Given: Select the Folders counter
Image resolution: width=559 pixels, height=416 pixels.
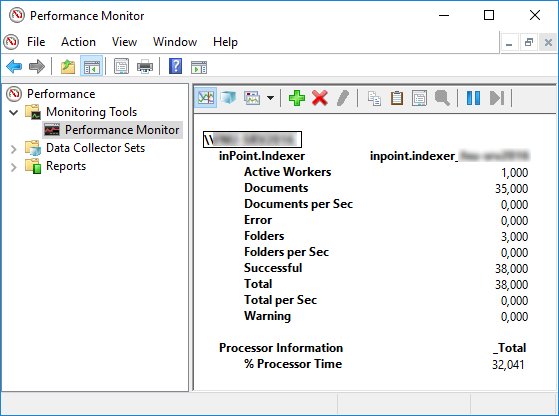Looking at the screenshot, I should [264, 236].
